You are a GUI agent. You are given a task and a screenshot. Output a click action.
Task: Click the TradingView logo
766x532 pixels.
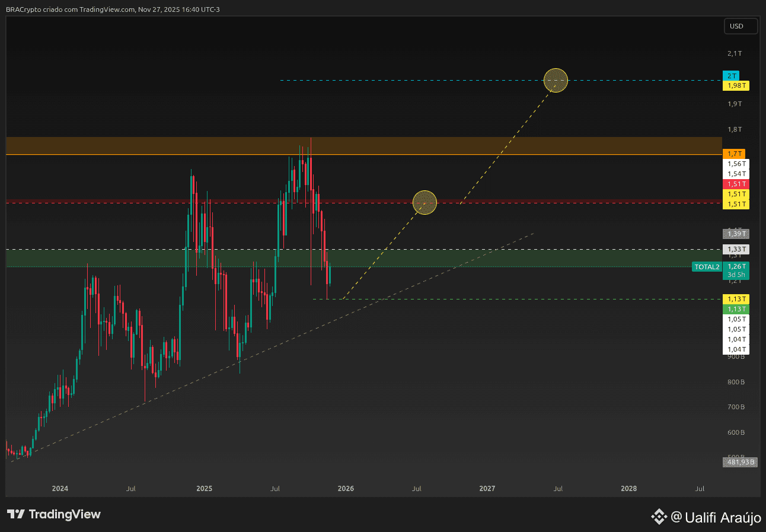tap(54, 514)
